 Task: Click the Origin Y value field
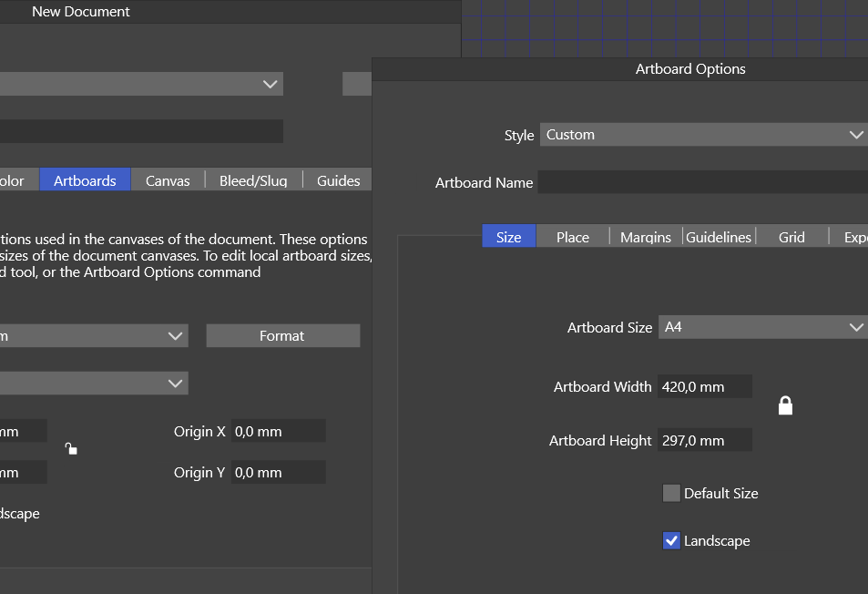click(x=278, y=473)
